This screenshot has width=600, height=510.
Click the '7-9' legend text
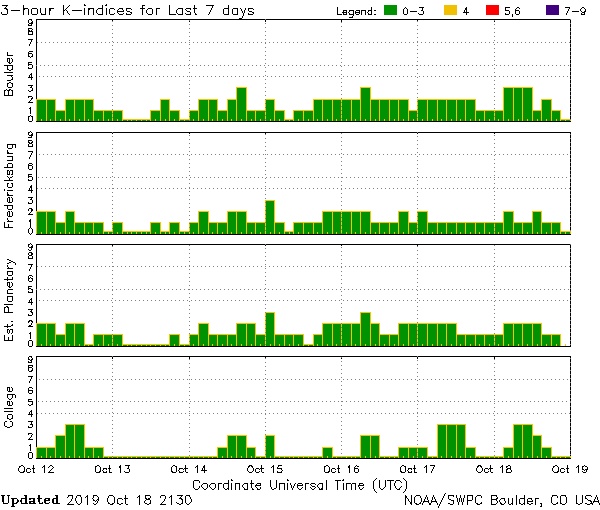(575, 11)
